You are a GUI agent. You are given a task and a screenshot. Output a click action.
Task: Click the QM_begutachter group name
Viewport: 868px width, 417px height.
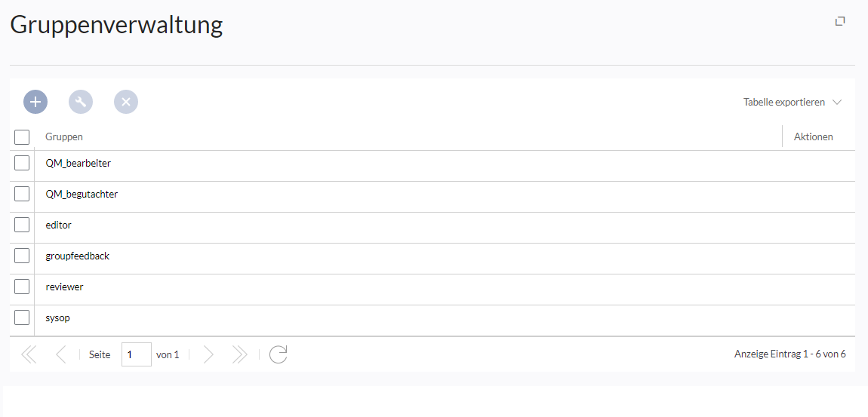(x=82, y=194)
